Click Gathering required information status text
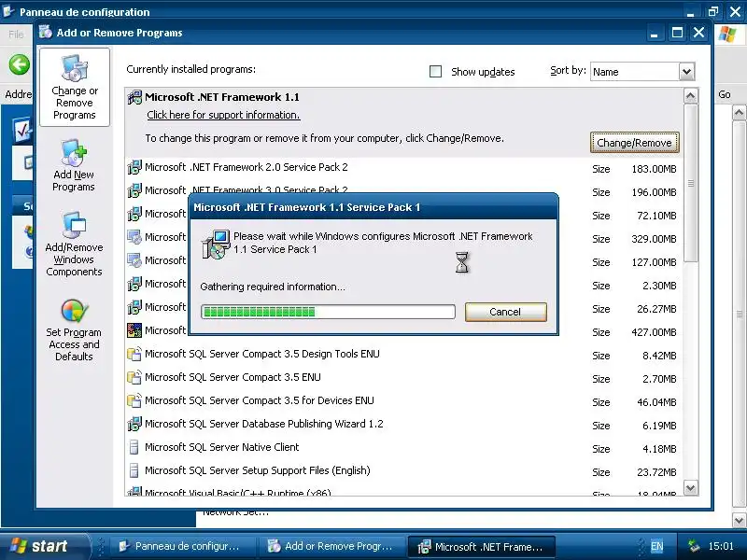This screenshot has width=747, height=560. coord(273,287)
